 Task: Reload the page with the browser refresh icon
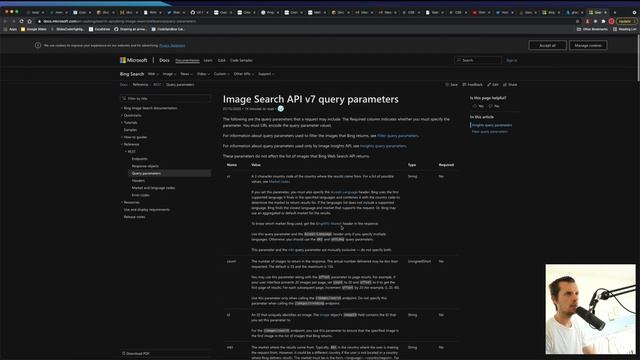point(21,21)
